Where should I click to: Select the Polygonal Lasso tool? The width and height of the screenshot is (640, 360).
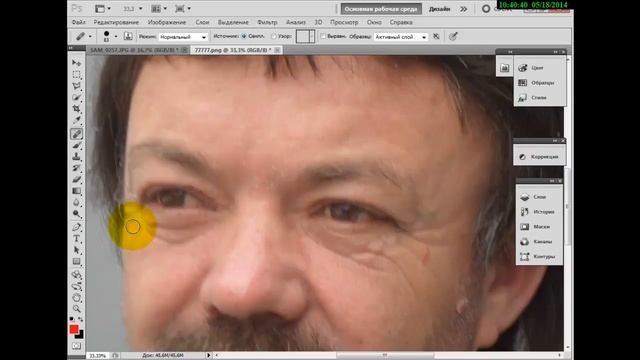tap(76, 86)
